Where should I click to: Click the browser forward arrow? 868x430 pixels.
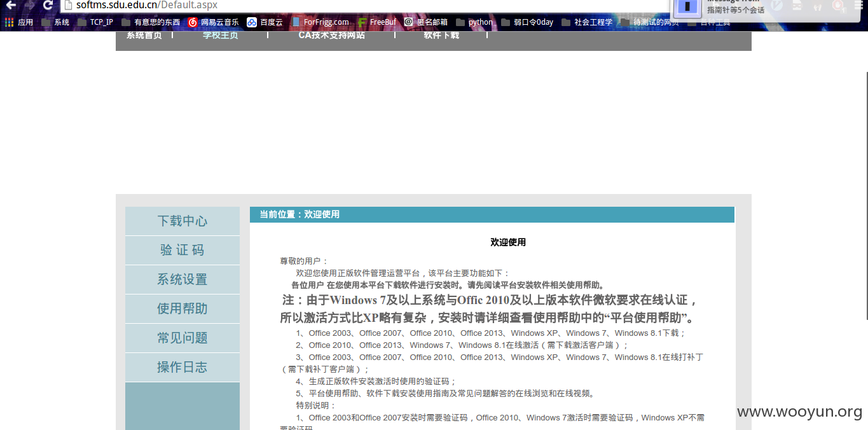(x=29, y=5)
